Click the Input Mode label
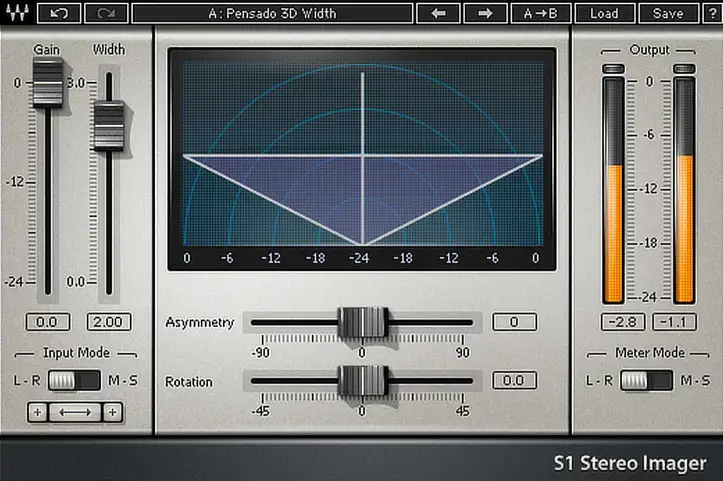Screen dimensions: 723x481 coord(77,353)
